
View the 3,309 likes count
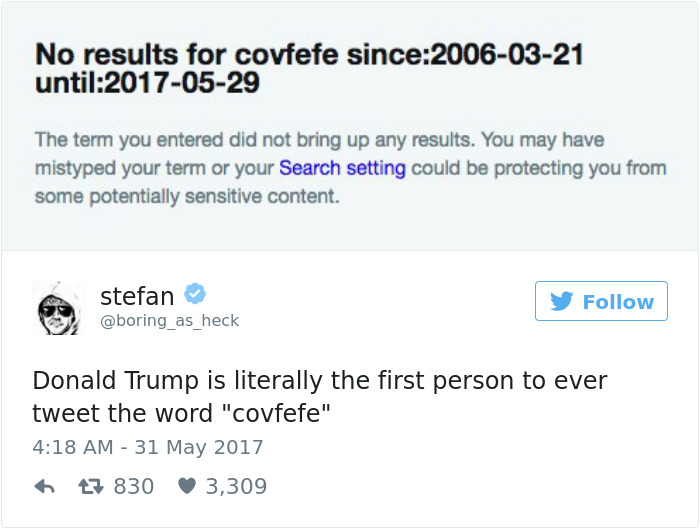click(236, 487)
